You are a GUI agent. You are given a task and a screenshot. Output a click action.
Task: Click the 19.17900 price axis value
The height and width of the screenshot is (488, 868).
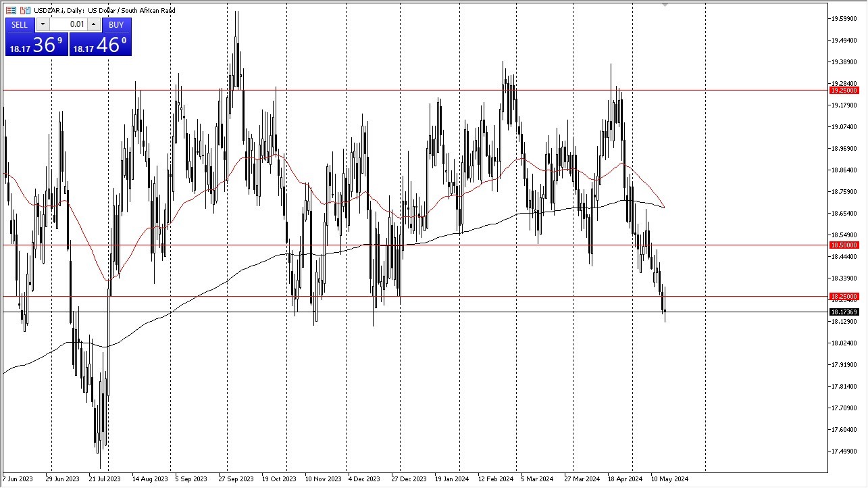[x=844, y=105]
